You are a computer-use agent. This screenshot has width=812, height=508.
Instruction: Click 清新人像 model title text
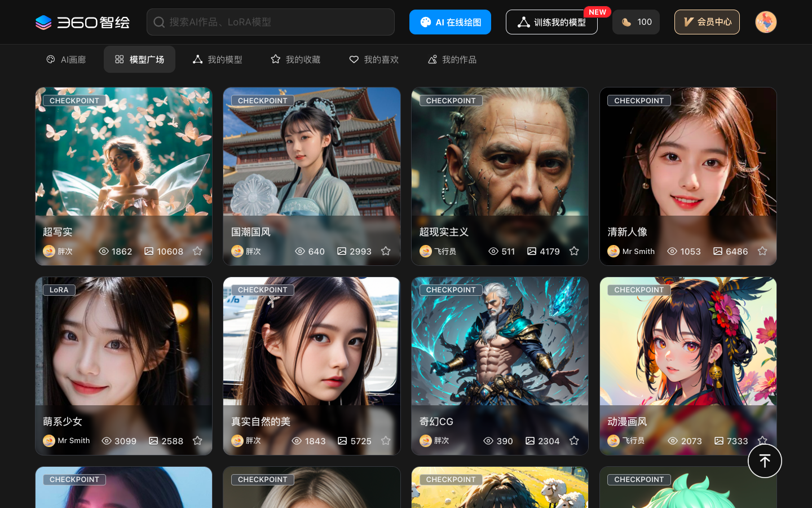(x=627, y=232)
